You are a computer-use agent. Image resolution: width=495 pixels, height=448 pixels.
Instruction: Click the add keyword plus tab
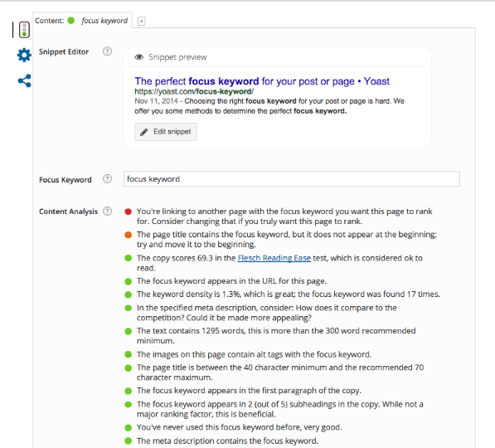(142, 22)
